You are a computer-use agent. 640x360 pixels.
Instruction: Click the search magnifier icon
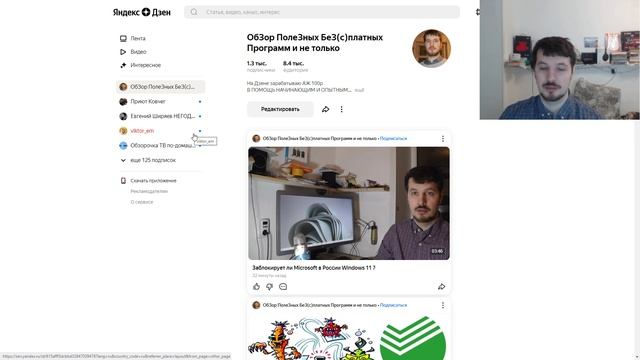tap(194, 12)
